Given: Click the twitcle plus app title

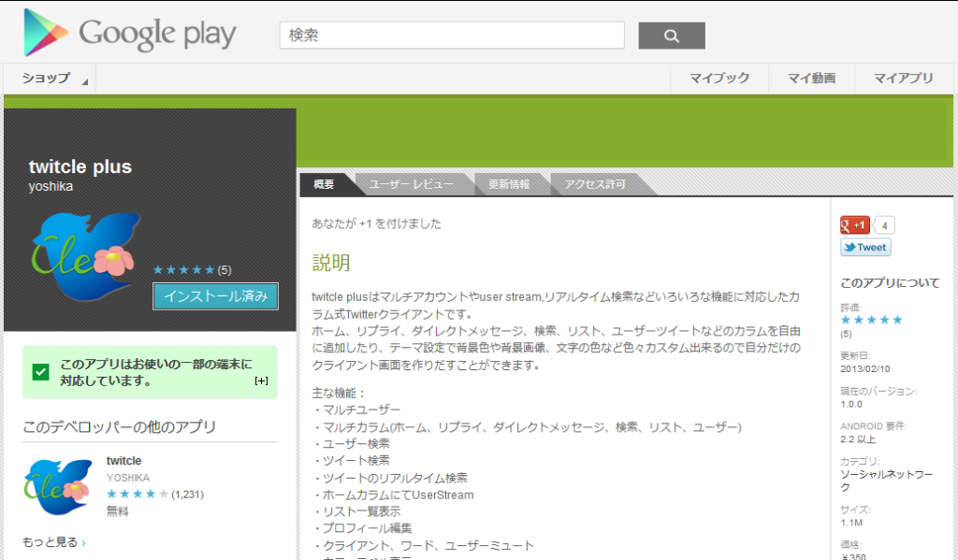Looking at the screenshot, I should click(x=80, y=166).
